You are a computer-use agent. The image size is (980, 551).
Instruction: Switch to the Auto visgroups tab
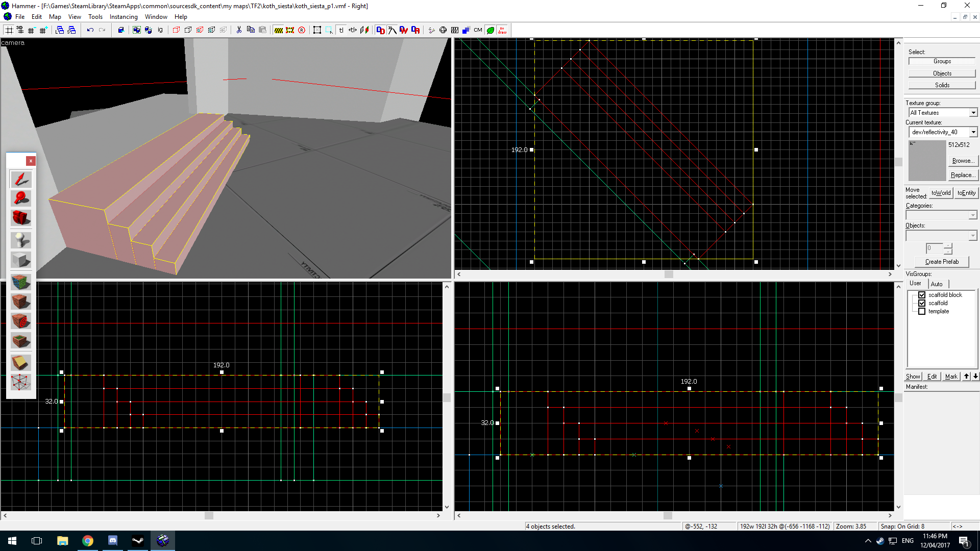click(x=937, y=284)
